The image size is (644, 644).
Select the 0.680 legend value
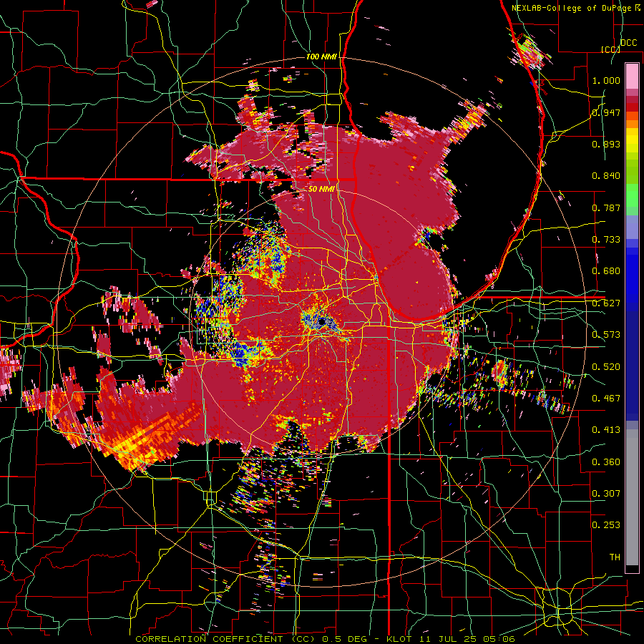[606, 271]
